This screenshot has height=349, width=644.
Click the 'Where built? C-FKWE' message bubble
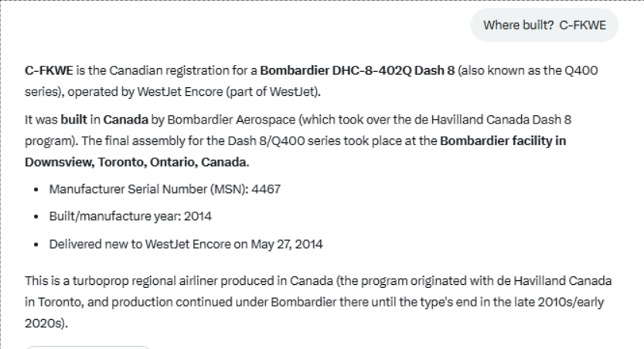(x=544, y=25)
